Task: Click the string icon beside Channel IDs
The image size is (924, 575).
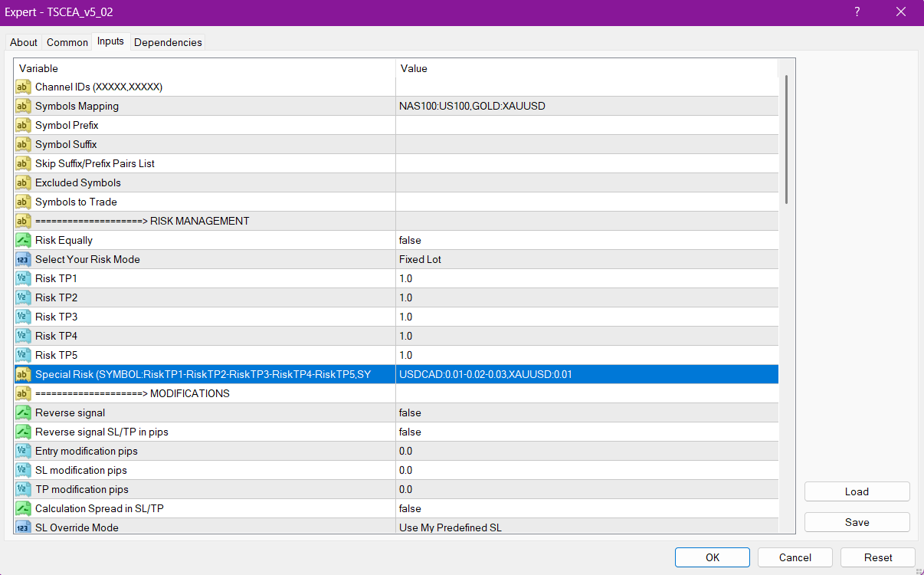Action: pyautogui.click(x=23, y=87)
